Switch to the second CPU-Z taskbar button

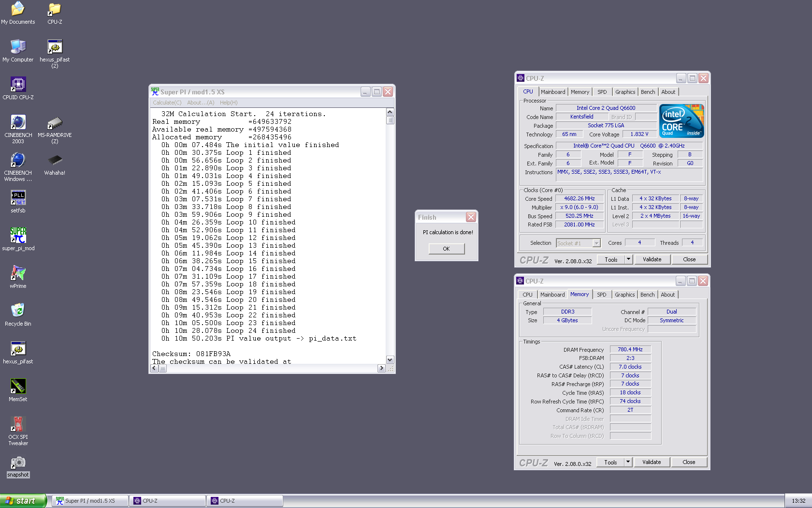[245, 501]
